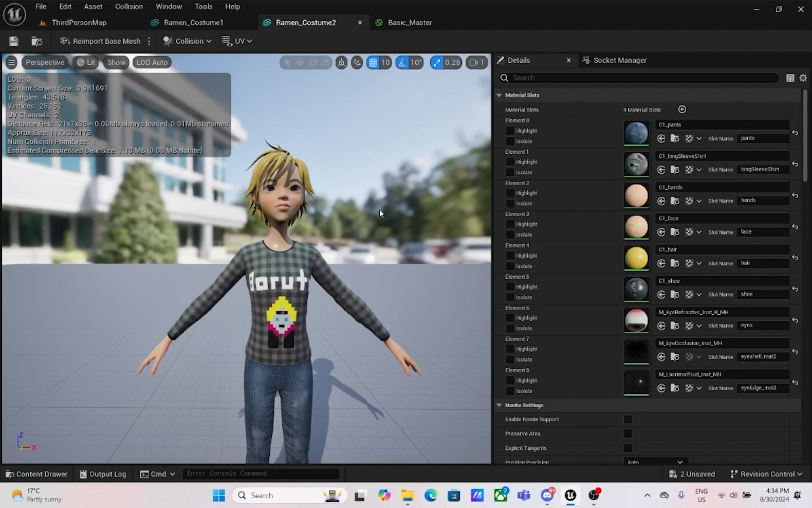Open the Content Drawer
This screenshot has height=508, width=812.
tap(37, 474)
